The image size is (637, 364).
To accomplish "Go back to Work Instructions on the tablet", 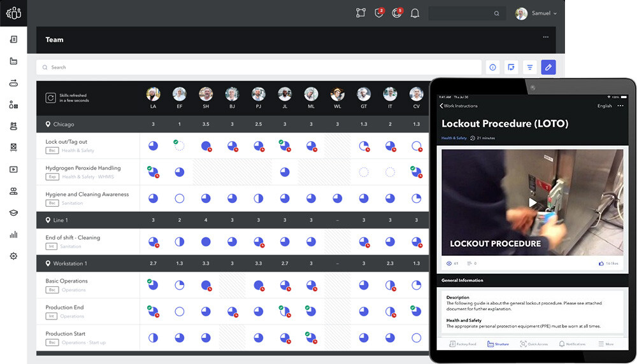I will point(459,106).
